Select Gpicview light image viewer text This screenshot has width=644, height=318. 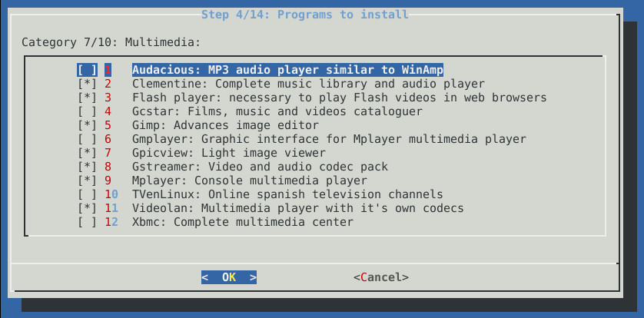pos(229,153)
